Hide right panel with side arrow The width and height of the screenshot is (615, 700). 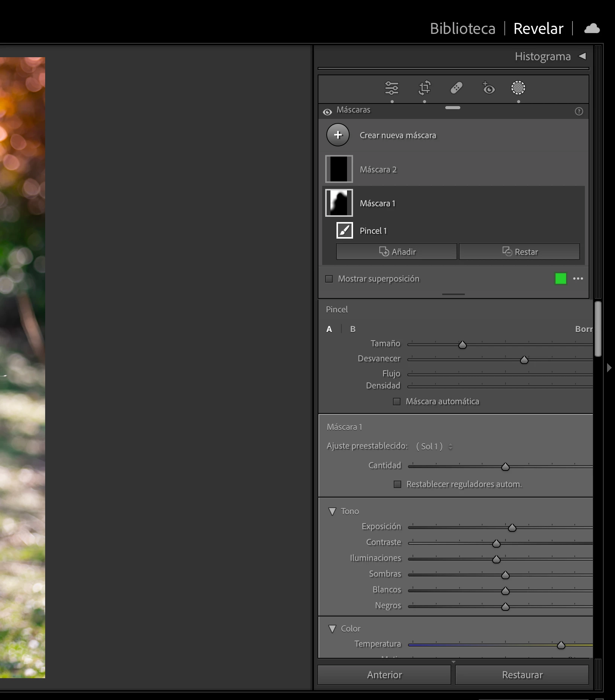[609, 367]
